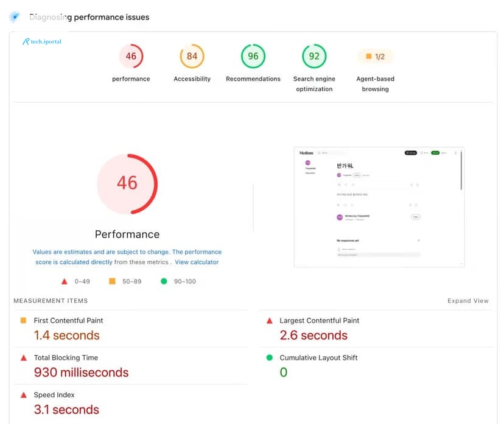Click the blue sparkle icon beside Diagnosing

pos(15,16)
